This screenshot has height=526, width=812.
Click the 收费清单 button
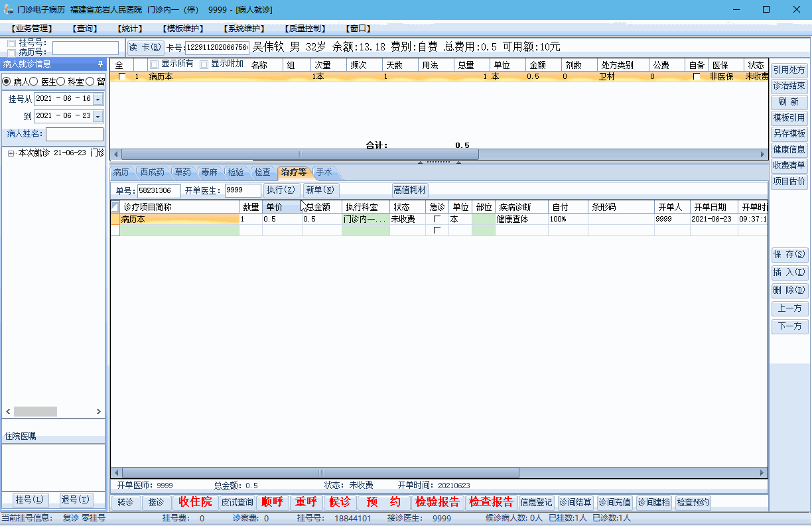[x=789, y=165]
